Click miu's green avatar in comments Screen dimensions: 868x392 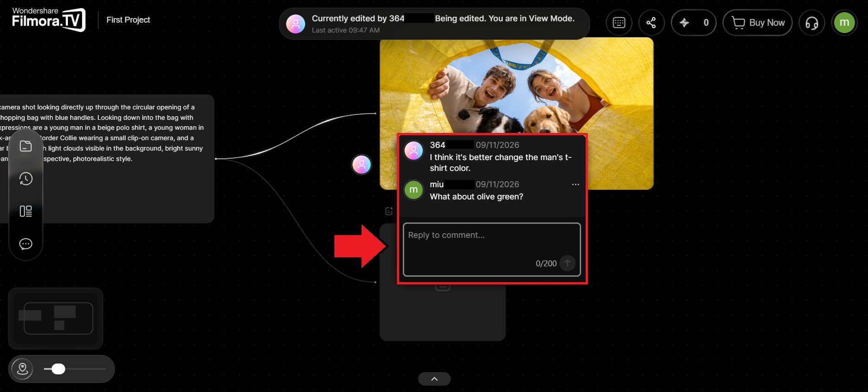(x=414, y=190)
